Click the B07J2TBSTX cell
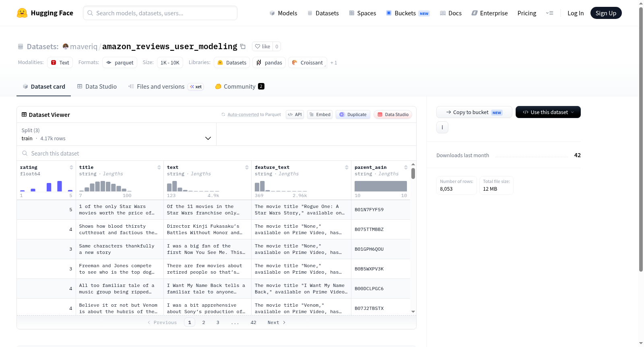Screen dimensions: 644x347 (381, 308)
